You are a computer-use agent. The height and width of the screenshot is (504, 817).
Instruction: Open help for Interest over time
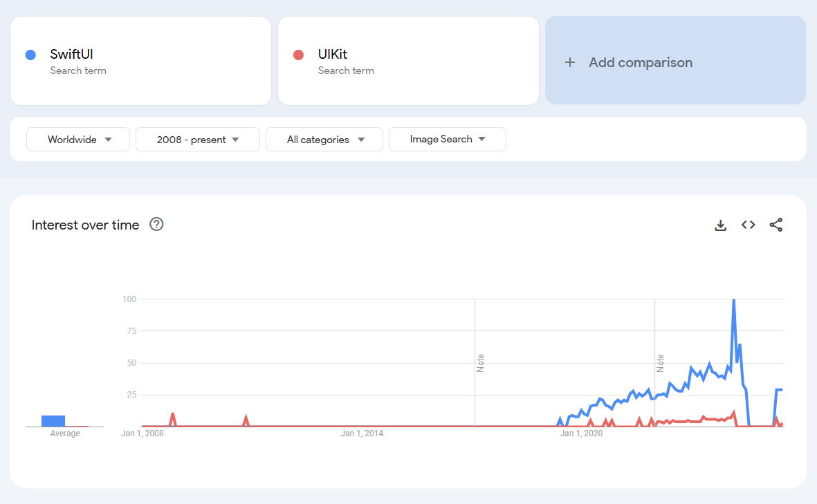tap(156, 225)
